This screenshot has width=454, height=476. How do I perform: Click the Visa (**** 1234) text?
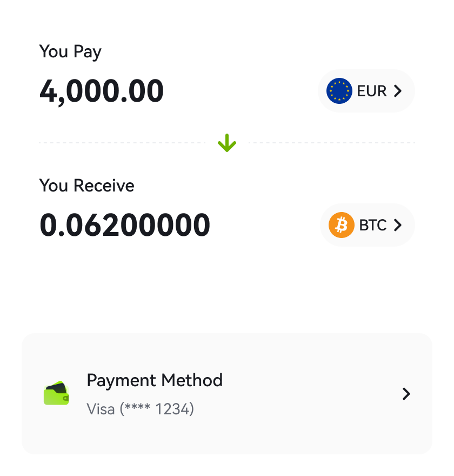click(140, 409)
